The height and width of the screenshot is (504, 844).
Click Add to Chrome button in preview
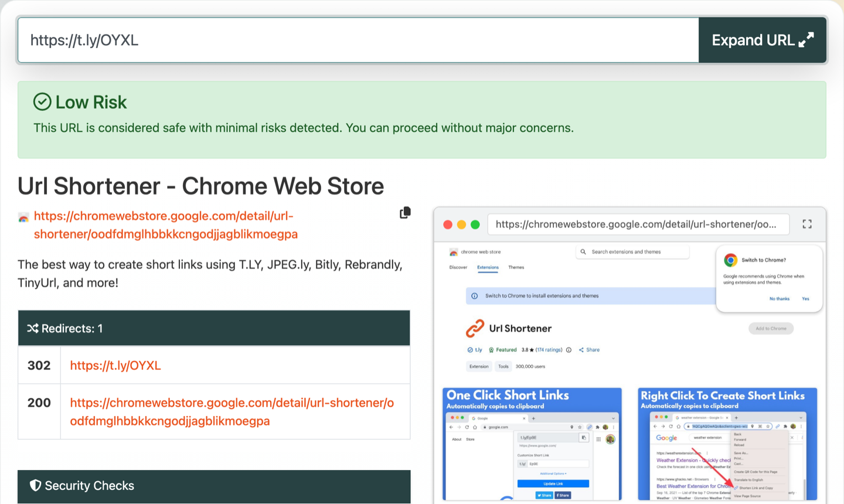pyautogui.click(x=771, y=328)
